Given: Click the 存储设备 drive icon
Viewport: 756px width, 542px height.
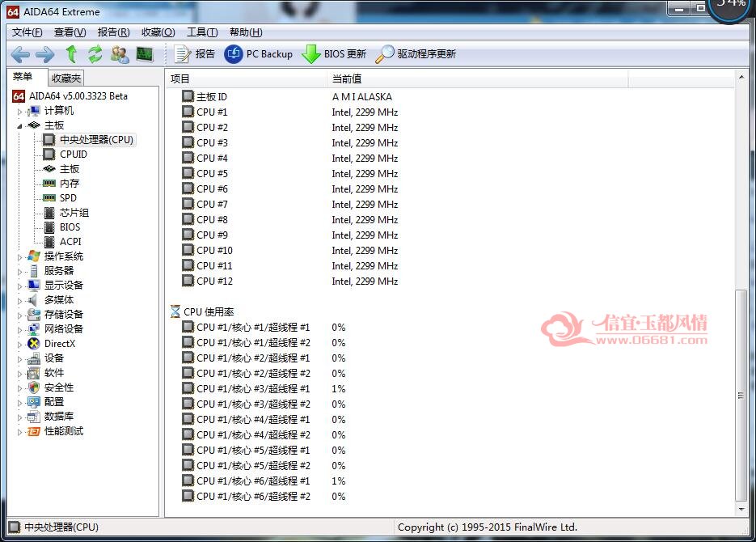Looking at the screenshot, I should tap(34, 315).
